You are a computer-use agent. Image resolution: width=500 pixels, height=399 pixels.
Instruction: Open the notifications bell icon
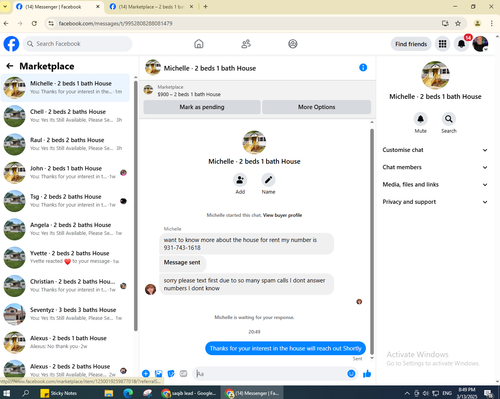[x=461, y=44]
